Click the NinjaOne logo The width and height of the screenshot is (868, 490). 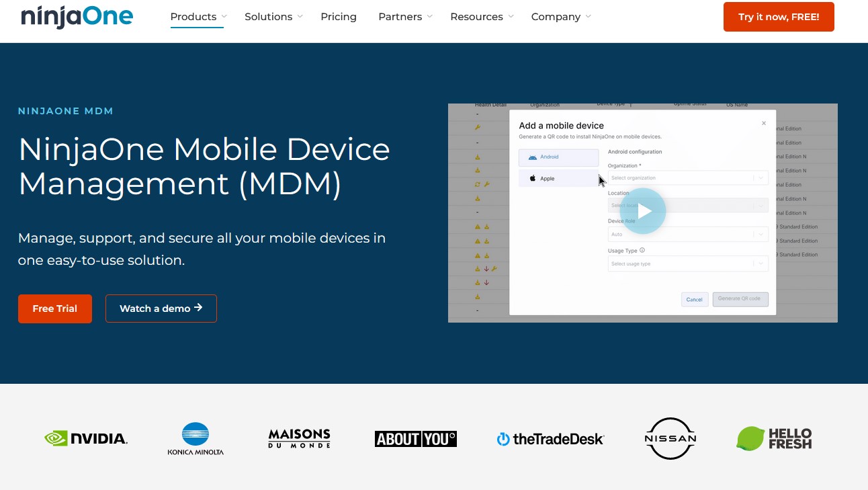76,17
